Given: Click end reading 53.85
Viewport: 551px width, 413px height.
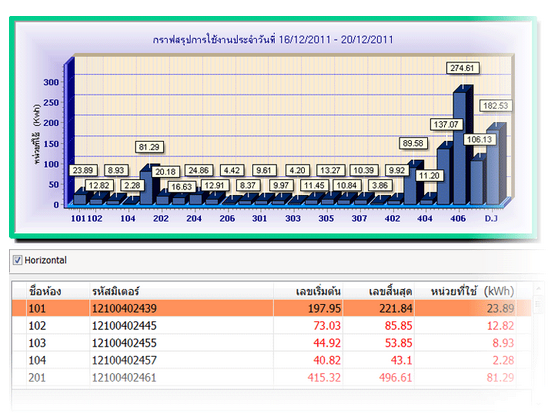Looking at the screenshot, I should [398, 343].
